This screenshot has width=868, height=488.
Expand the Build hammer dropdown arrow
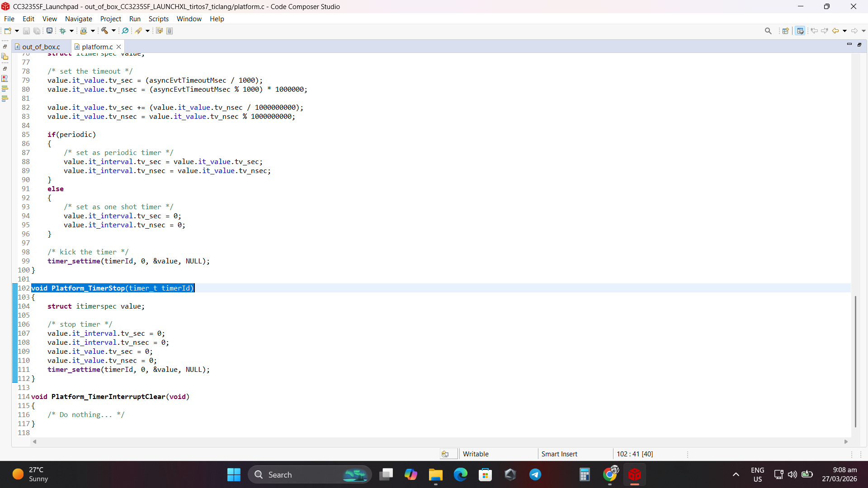113,31
